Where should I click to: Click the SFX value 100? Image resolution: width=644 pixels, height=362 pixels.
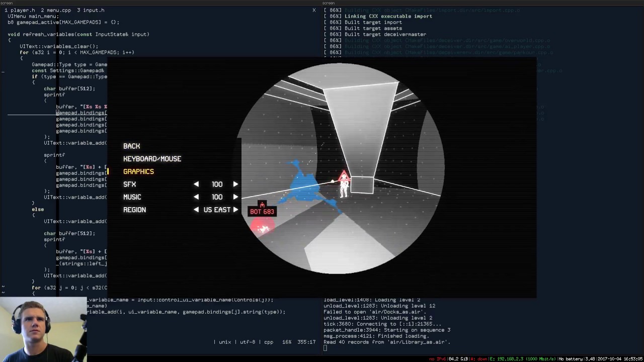[x=217, y=185]
